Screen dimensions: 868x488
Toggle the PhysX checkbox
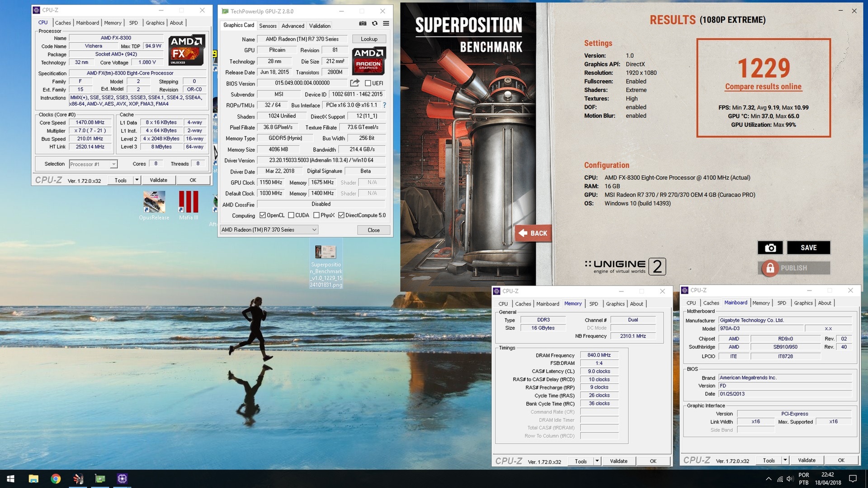pyautogui.click(x=316, y=215)
